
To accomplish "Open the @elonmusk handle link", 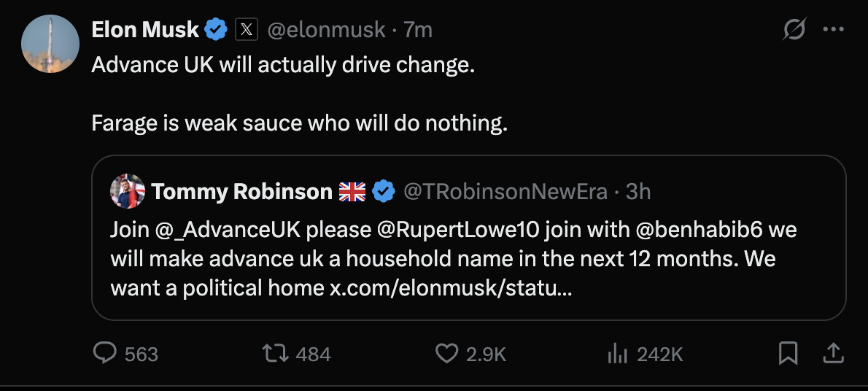I will (326, 30).
